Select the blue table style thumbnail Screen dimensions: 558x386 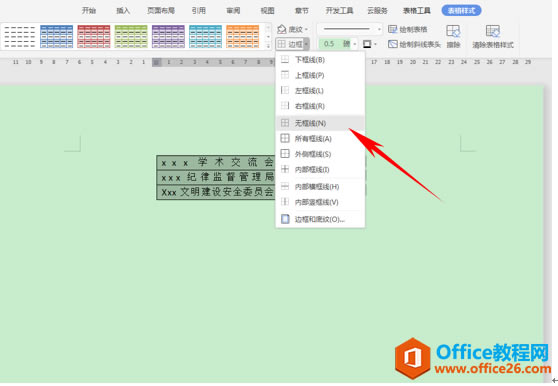(x=57, y=36)
